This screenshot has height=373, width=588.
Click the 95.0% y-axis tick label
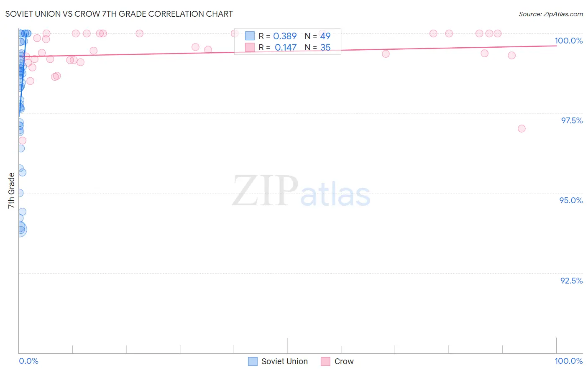[x=571, y=200]
